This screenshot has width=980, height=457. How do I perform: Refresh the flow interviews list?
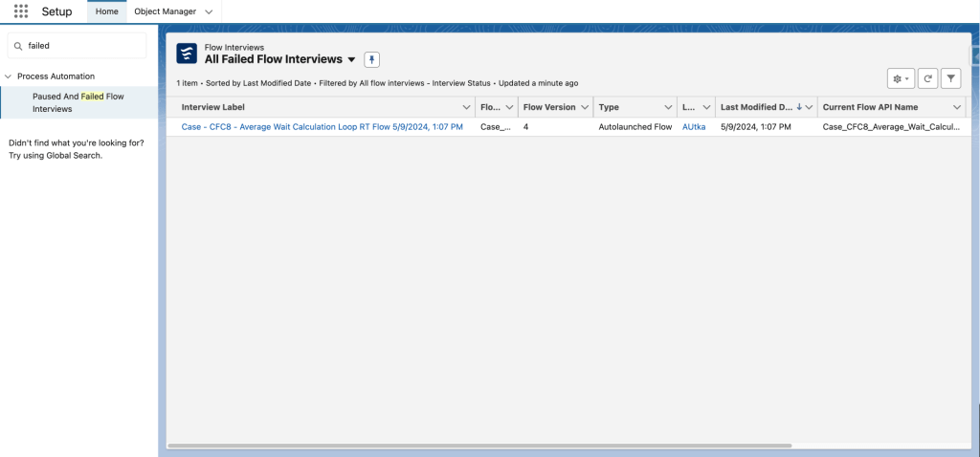tap(927, 78)
